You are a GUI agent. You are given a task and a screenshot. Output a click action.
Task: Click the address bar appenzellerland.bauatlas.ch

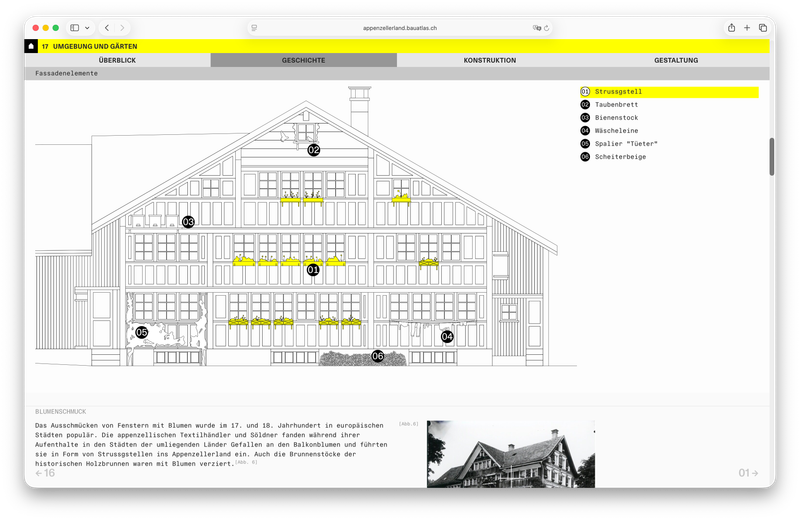tap(399, 28)
